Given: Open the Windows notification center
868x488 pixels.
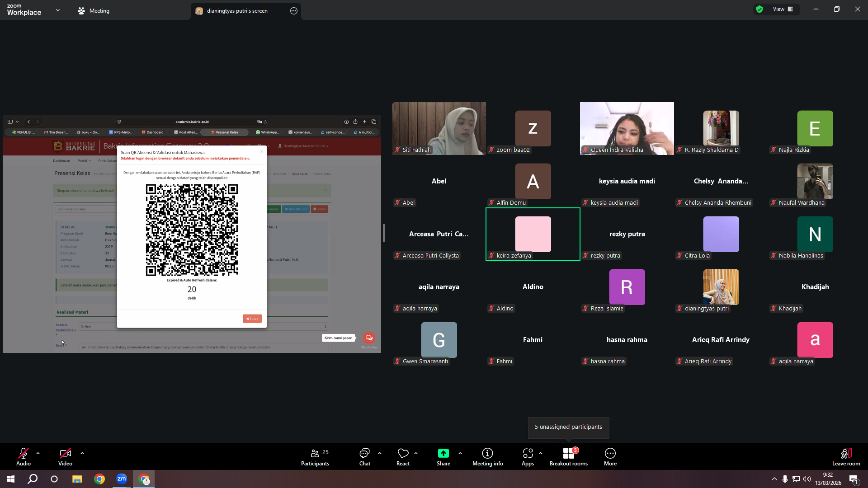Looking at the screenshot, I should coord(854,479).
